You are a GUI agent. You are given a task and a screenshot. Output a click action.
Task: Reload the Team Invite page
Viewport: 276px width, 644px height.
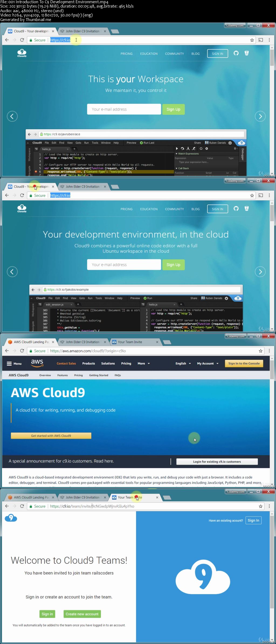point(22,506)
